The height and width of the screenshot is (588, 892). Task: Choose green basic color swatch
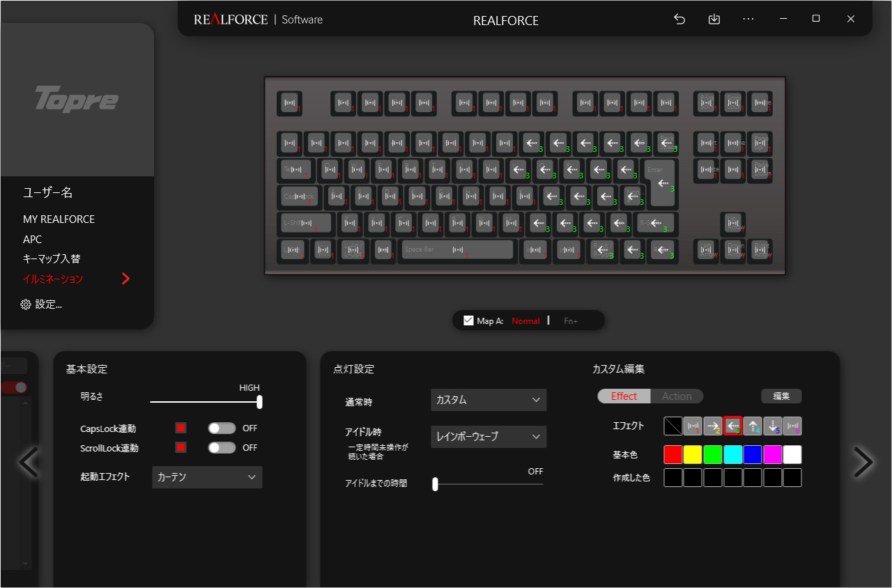click(713, 455)
